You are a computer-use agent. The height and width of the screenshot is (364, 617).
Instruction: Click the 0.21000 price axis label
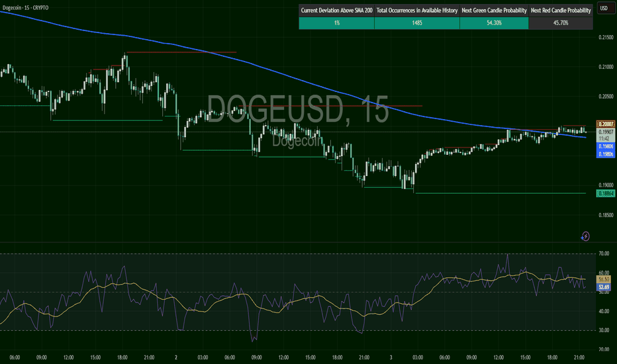click(x=606, y=67)
